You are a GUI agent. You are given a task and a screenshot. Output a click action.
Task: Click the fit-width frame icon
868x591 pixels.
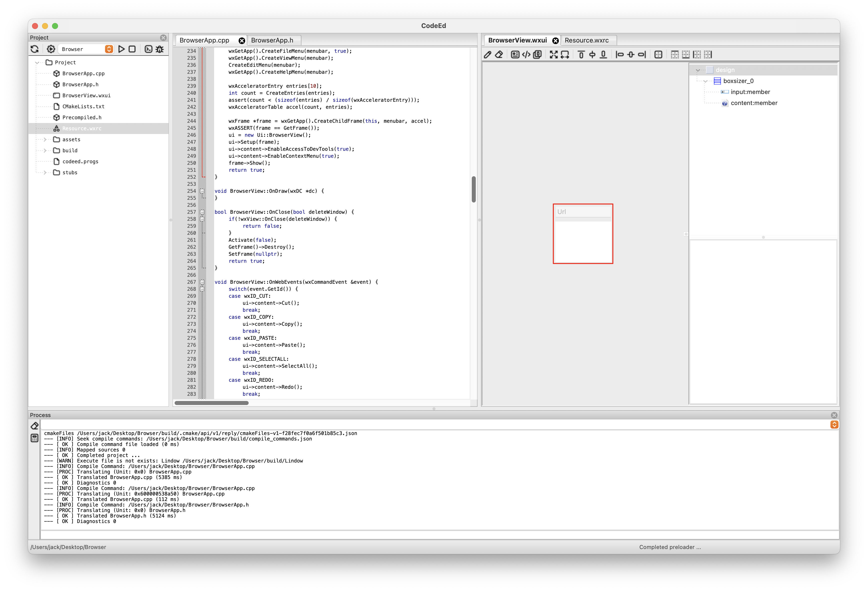pos(565,54)
